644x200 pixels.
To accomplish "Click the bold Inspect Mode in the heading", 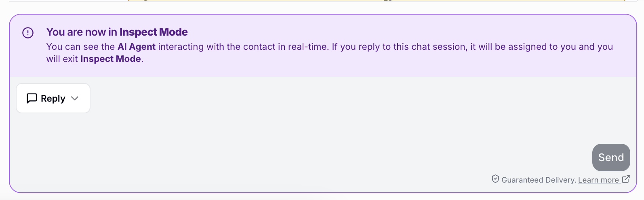I will coord(154,32).
